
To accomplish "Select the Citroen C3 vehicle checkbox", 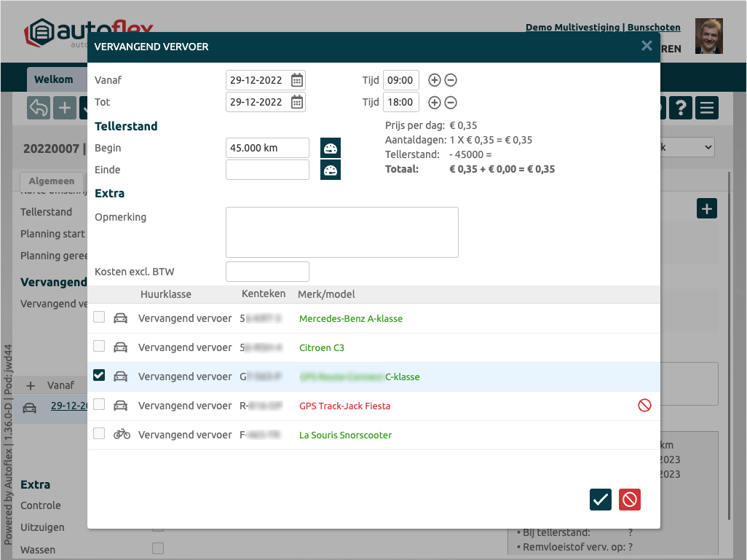I will click(x=99, y=347).
